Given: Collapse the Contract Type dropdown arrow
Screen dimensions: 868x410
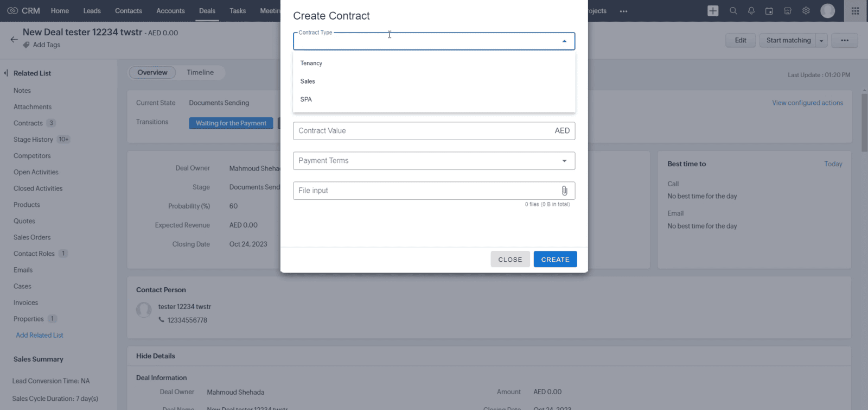Looking at the screenshot, I should point(564,41).
